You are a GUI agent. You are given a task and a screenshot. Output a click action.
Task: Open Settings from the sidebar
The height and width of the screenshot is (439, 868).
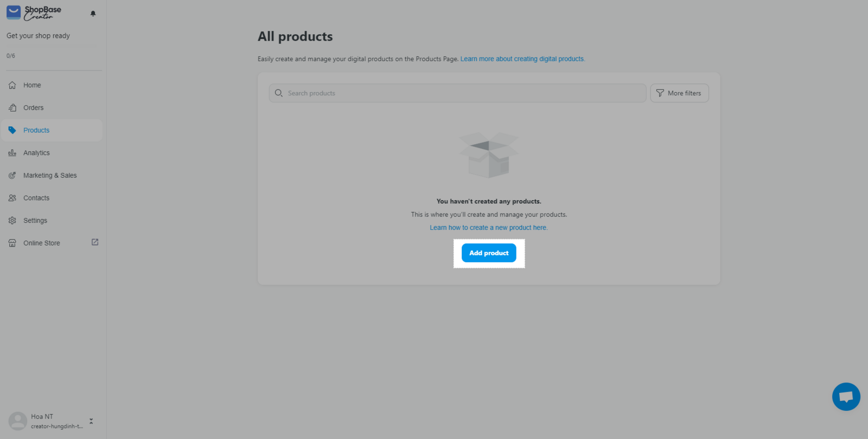tap(52, 221)
